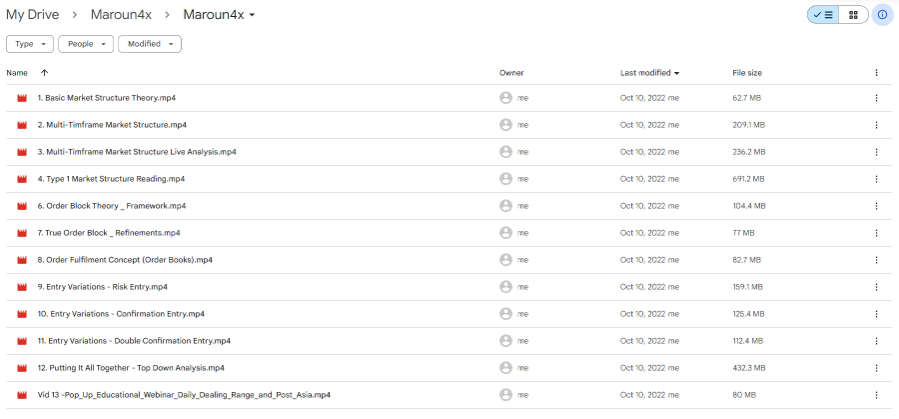Open the view details info icon
Viewport: 899px width, 419px height.
(x=882, y=15)
